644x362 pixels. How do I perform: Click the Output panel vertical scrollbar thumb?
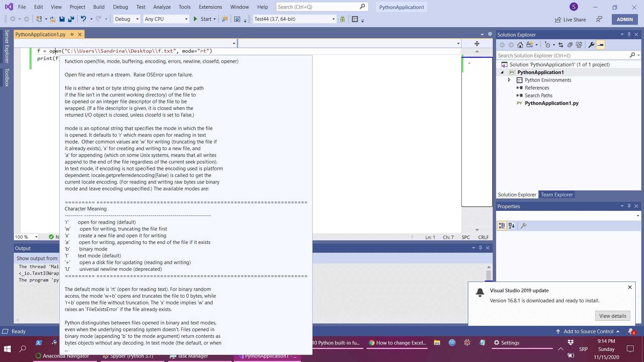(x=489, y=275)
